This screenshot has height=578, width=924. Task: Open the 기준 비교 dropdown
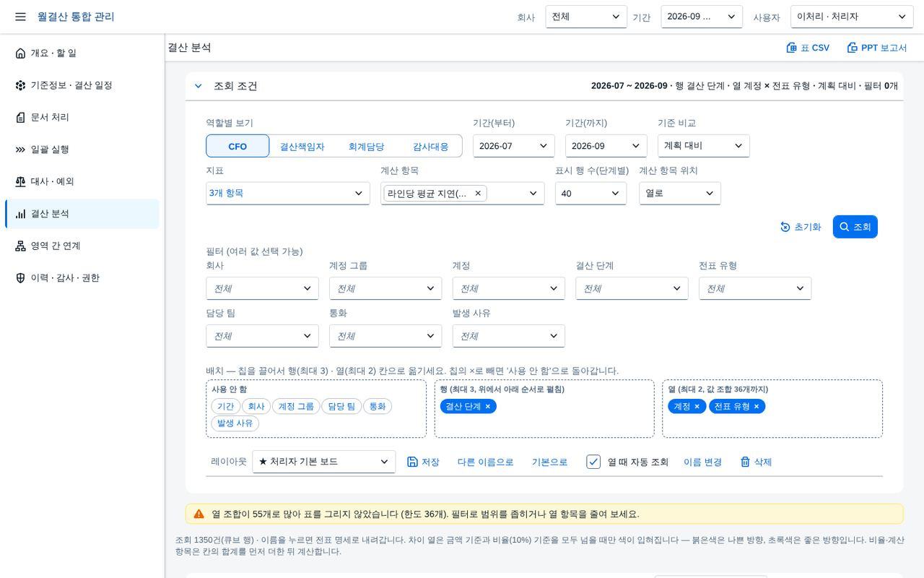[x=704, y=146]
